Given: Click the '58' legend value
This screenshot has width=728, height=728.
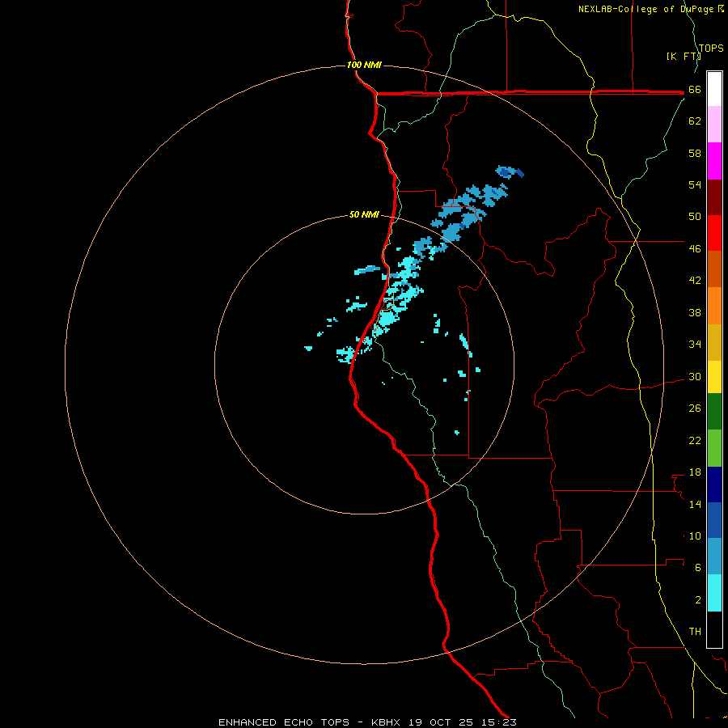Looking at the screenshot, I should point(695,153).
